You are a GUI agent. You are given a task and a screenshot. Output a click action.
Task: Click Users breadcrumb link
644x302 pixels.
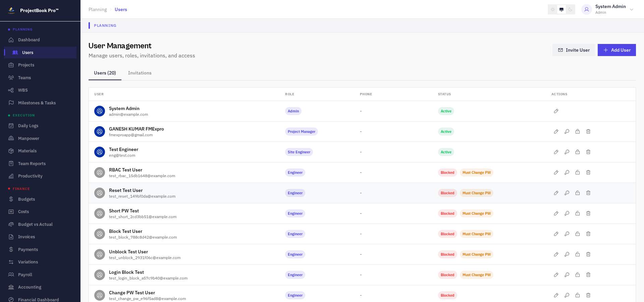pos(121,9)
